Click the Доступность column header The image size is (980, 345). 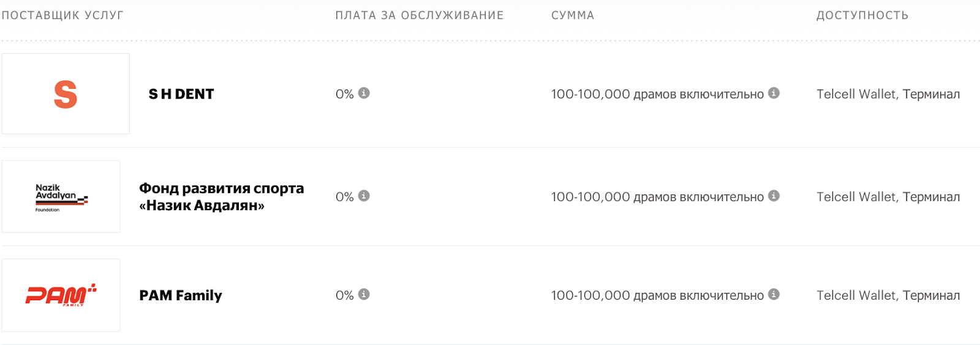tap(862, 15)
